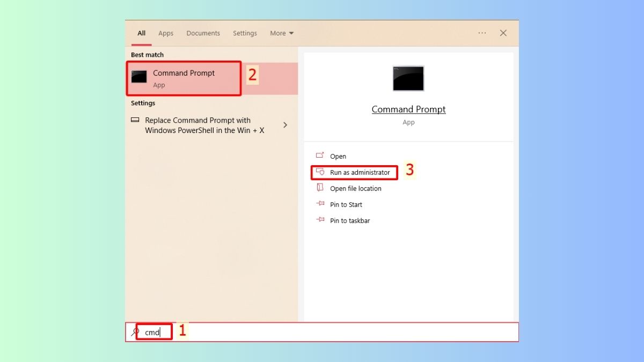Click the magnifier icon in search box
Image resolution: width=644 pixels, height=362 pixels.
point(135,332)
